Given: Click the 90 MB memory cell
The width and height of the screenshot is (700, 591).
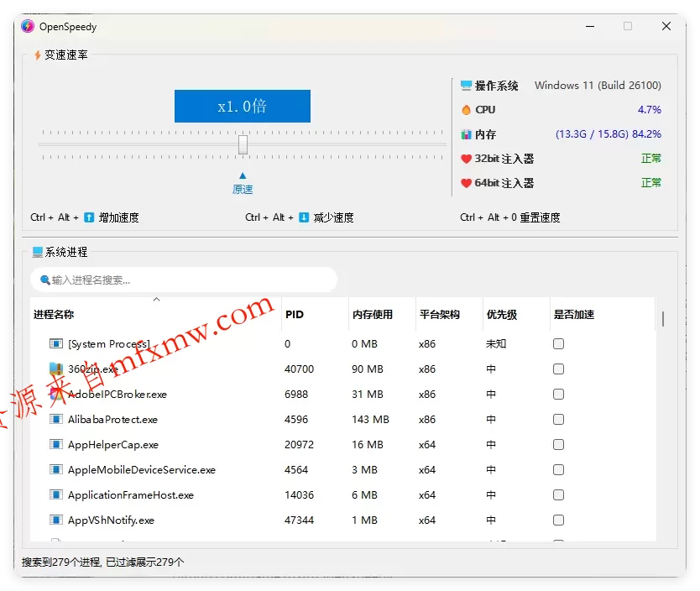Looking at the screenshot, I should click(368, 369).
